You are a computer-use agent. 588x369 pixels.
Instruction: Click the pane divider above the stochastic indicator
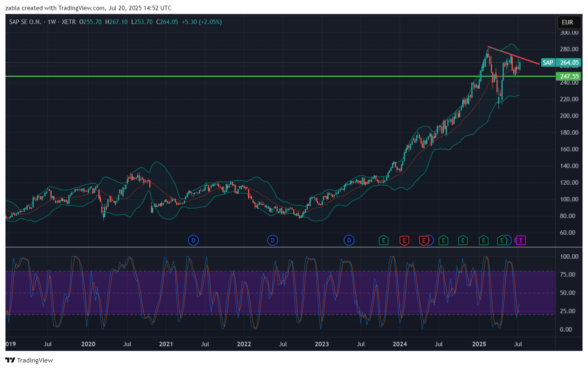[280, 247]
